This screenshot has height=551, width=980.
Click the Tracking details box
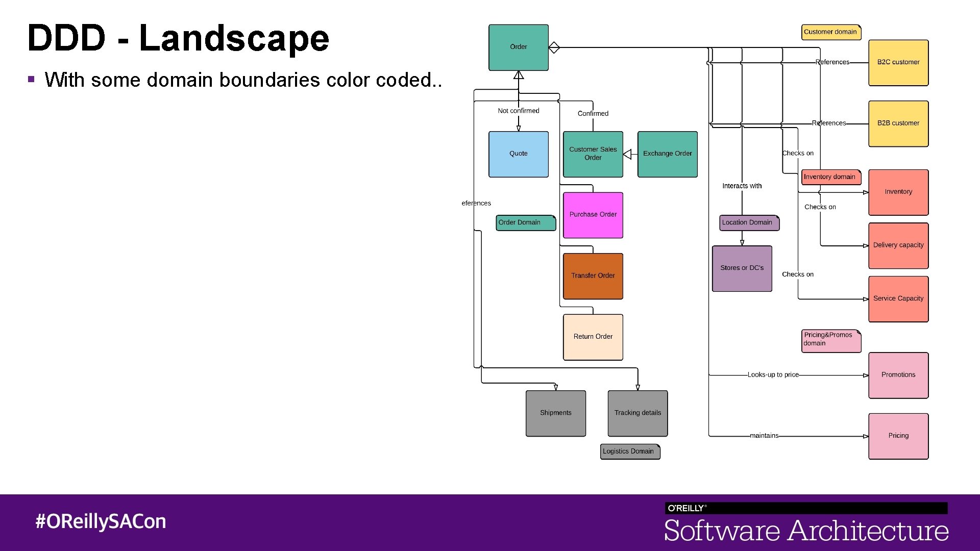click(638, 413)
